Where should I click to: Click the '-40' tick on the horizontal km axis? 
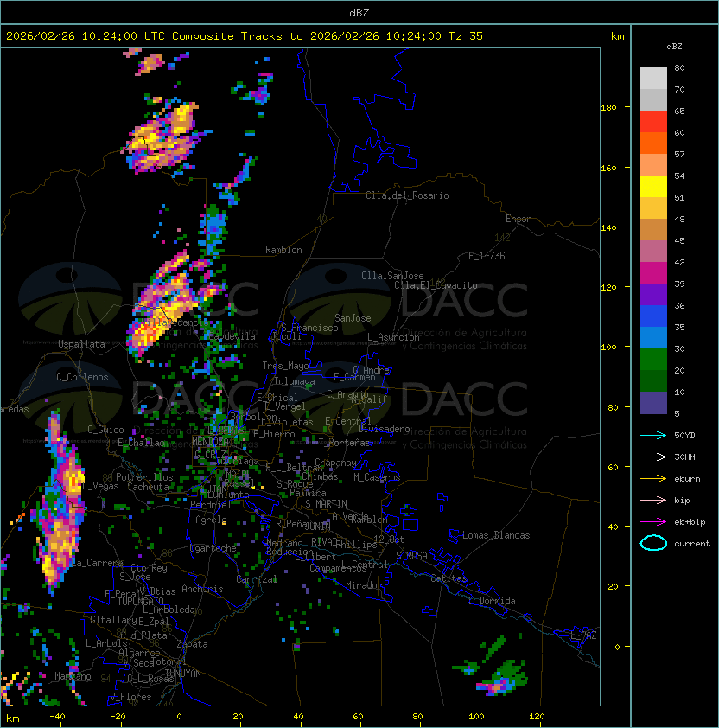pyautogui.click(x=57, y=717)
